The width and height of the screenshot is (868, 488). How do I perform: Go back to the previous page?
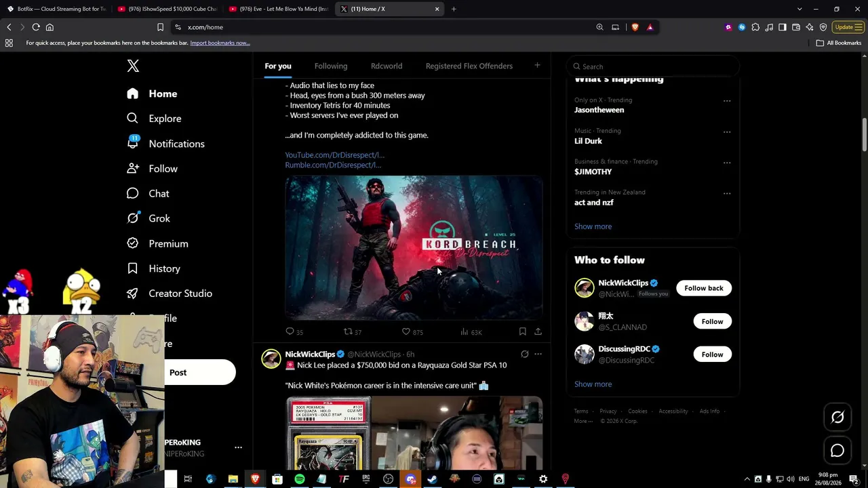click(9, 27)
